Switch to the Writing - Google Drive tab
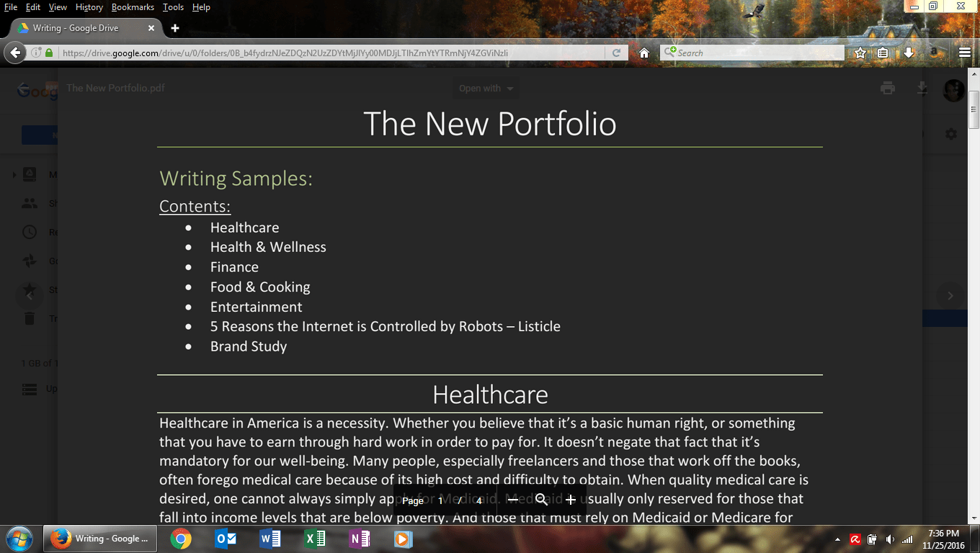The width and height of the screenshot is (980, 553). pos(86,28)
